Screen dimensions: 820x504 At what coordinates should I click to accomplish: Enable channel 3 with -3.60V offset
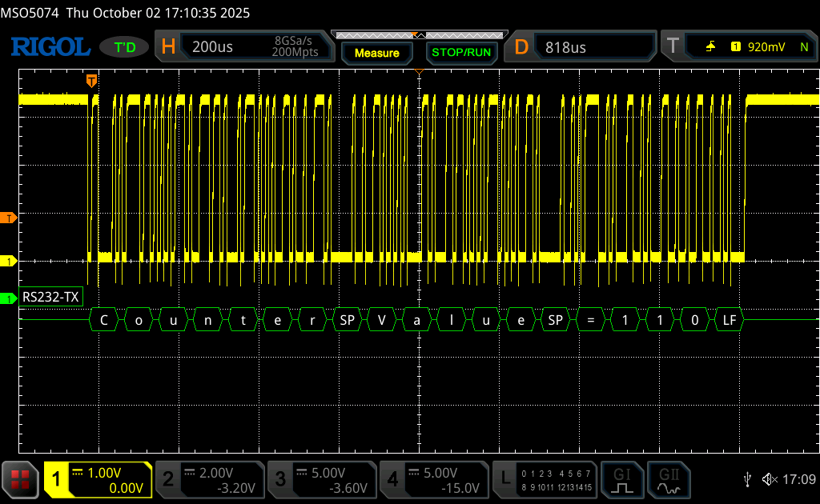(x=321, y=478)
